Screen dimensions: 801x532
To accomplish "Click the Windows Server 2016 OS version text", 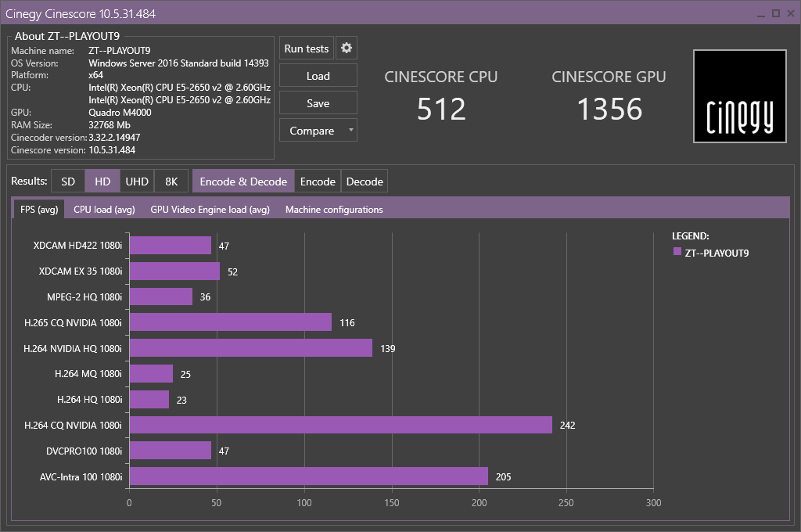I will 179,63.
